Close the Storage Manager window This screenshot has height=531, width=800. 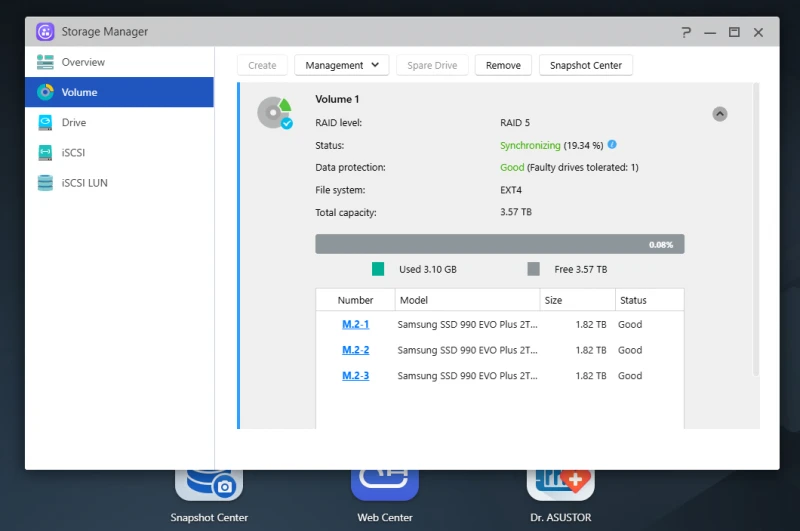[759, 32]
